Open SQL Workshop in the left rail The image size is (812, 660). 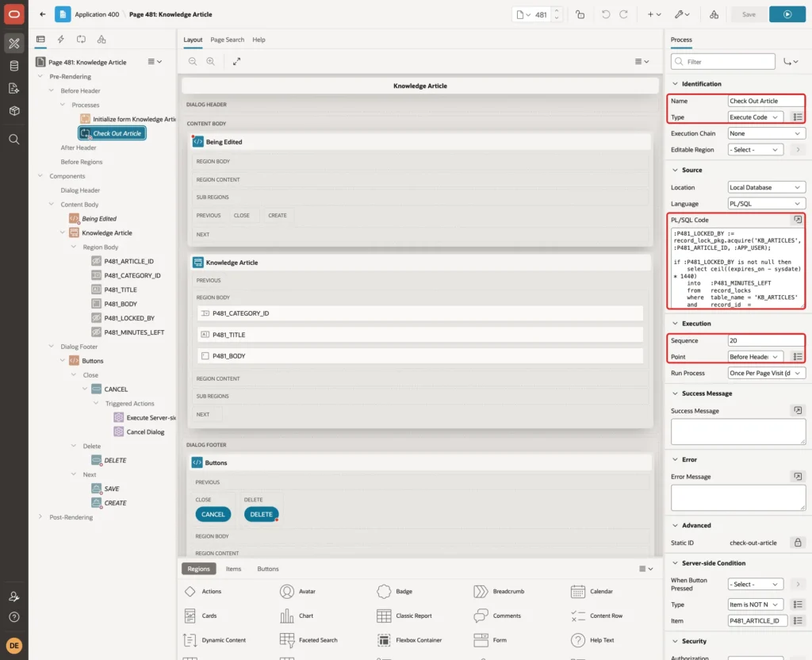coord(14,66)
